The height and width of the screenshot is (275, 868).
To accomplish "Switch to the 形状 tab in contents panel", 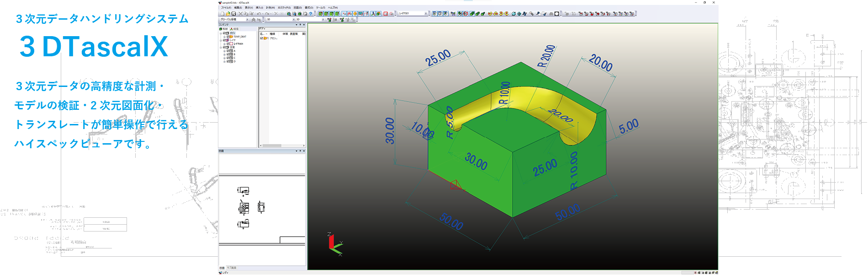I will [223, 29].
